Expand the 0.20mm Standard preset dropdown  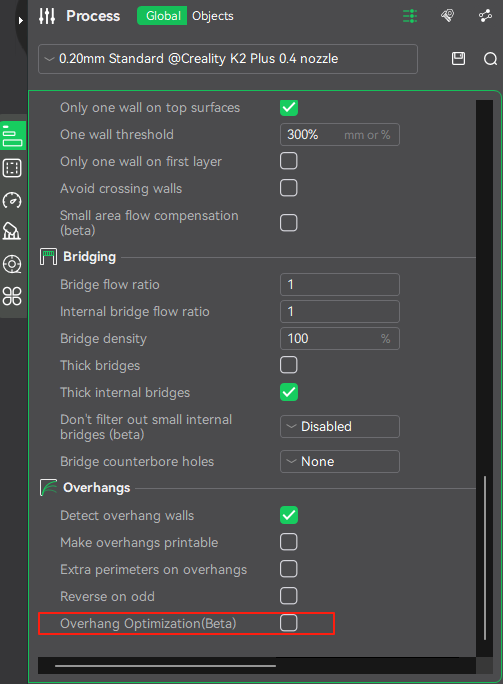[x=228, y=59]
